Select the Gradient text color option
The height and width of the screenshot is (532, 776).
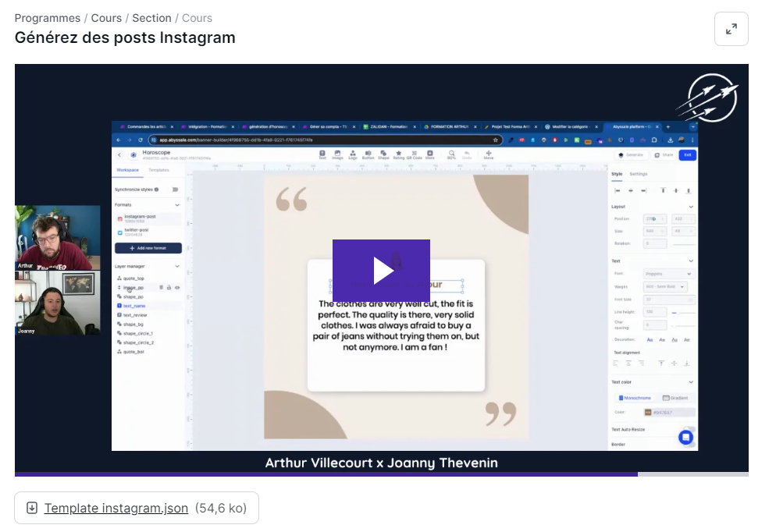[675, 398]
